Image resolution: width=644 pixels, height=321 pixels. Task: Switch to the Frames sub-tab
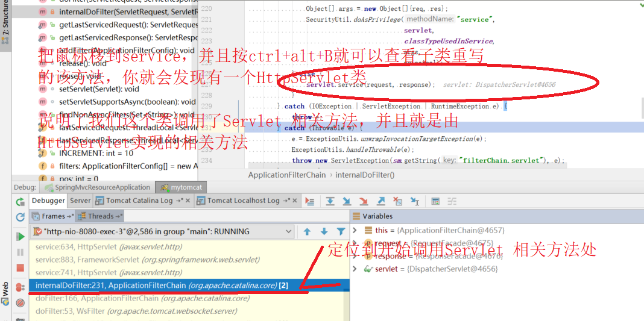pos(52,216)
